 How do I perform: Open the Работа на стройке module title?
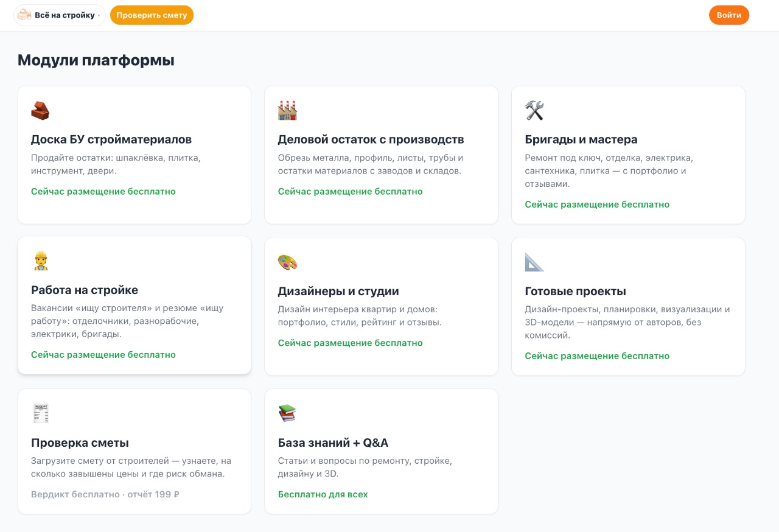pyautogui.click(x=85, y=290)
